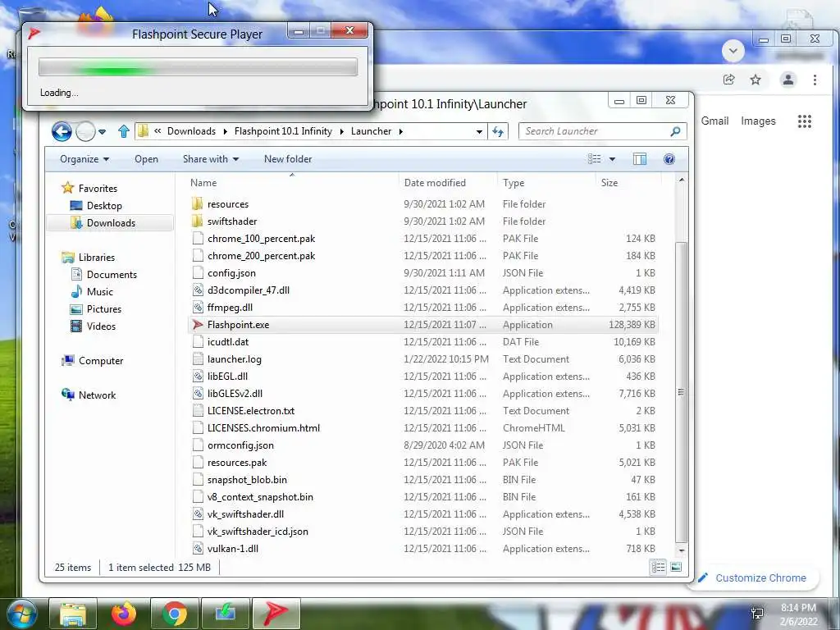Click Images link in Chrome window
Viewport: 840px width, 630px height.
(758, 121)
